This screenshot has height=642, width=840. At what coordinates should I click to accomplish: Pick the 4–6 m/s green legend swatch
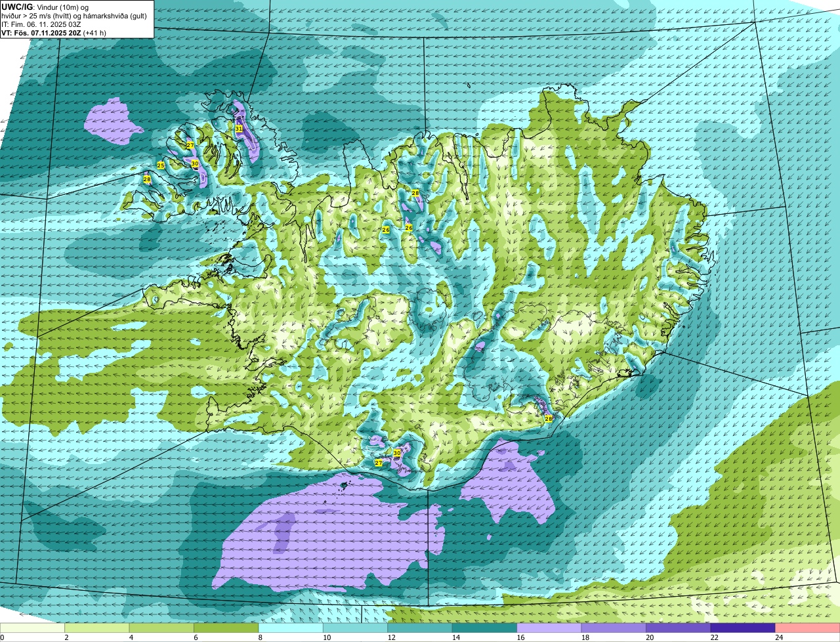[x=161, y=628]
